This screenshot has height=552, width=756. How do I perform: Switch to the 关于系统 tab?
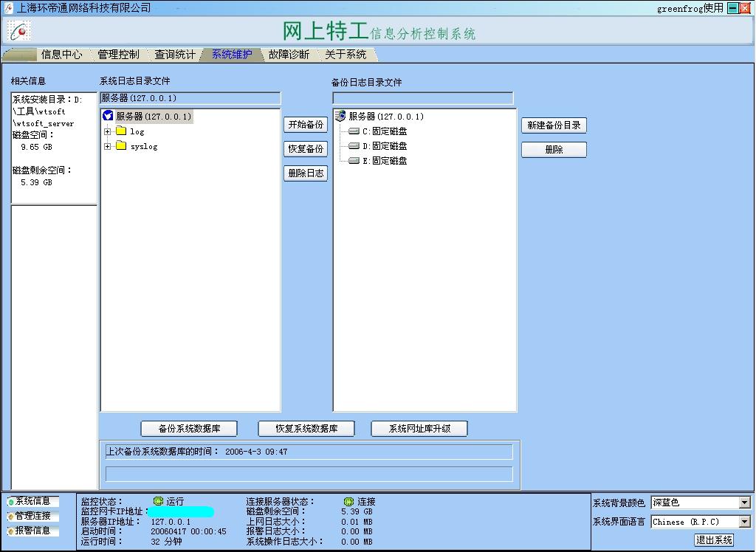tap(346, 55)
